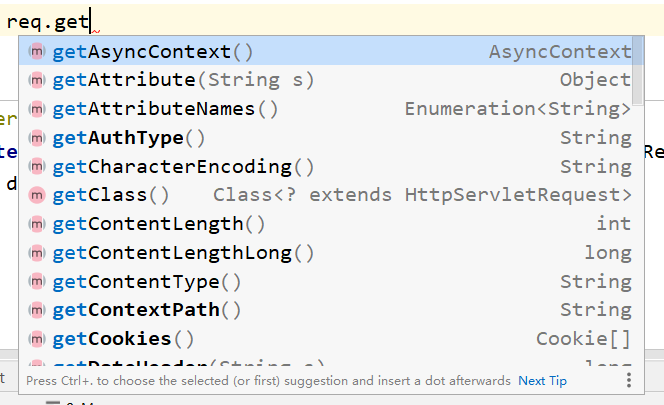Select the getContentType() completion item
664x405 pixels.
[x=146, y=281]
